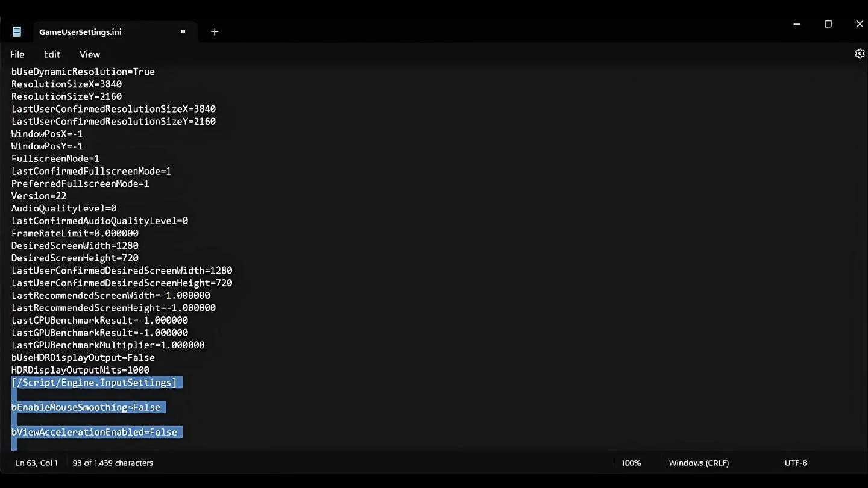
Task: Add a new tab with plus button
Action: point(215,32)
